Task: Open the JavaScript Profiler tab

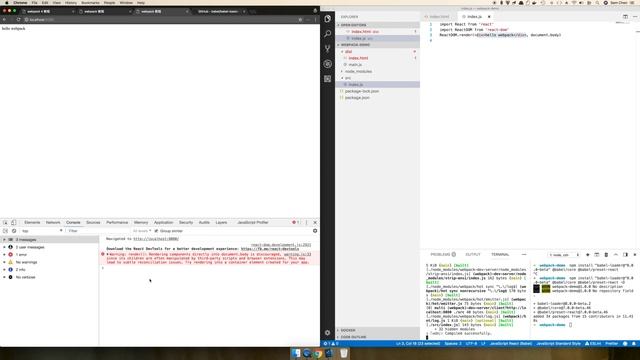Action: pyautogui.click(x=253, y=222)
